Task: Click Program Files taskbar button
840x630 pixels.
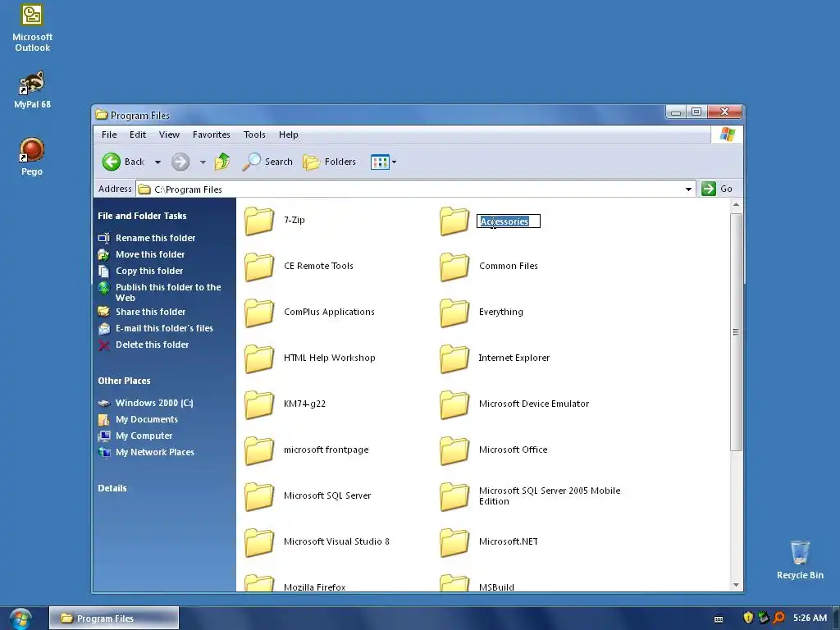Action: 113,619
